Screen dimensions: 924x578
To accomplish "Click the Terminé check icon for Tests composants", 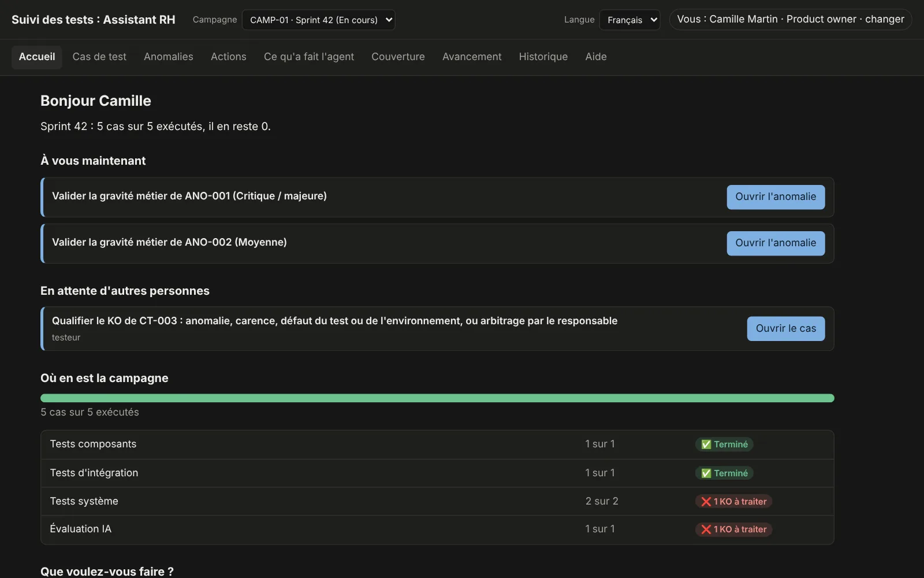I will (x=706, y=444).
